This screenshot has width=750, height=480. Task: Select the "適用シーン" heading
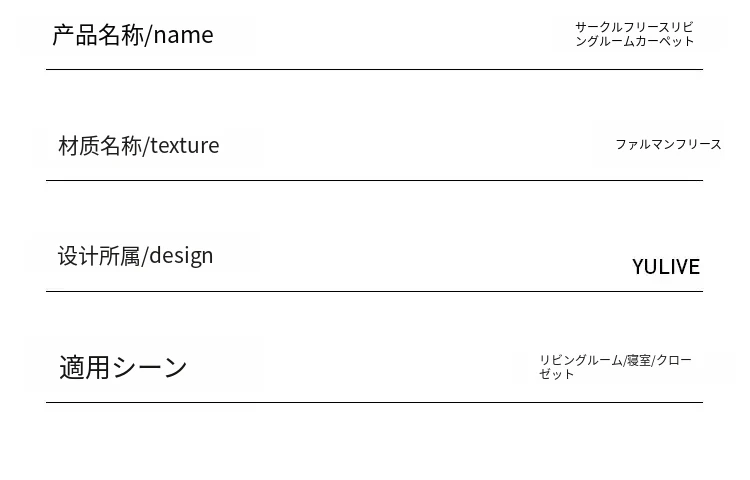(x=123, y=367)
